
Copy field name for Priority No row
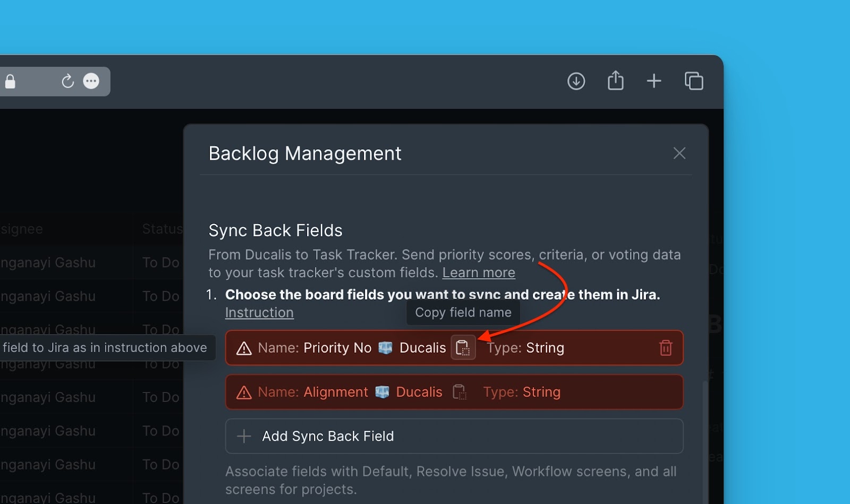(463, 348)
